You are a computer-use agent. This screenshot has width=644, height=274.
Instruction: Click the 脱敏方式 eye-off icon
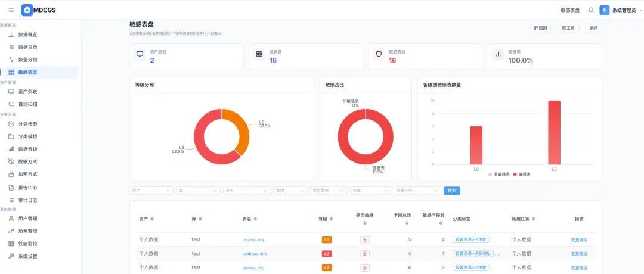(11, 161)
